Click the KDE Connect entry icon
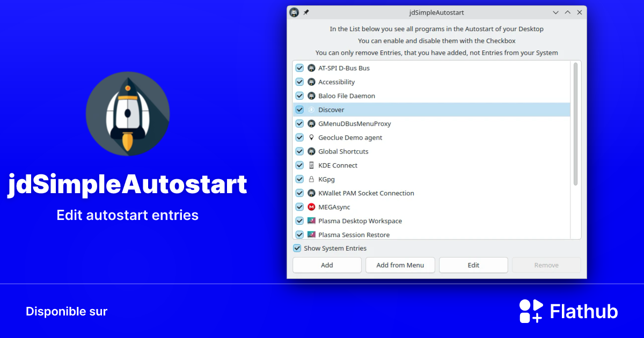The height and width of the screenshot is (338, 644). coord(311,165)
